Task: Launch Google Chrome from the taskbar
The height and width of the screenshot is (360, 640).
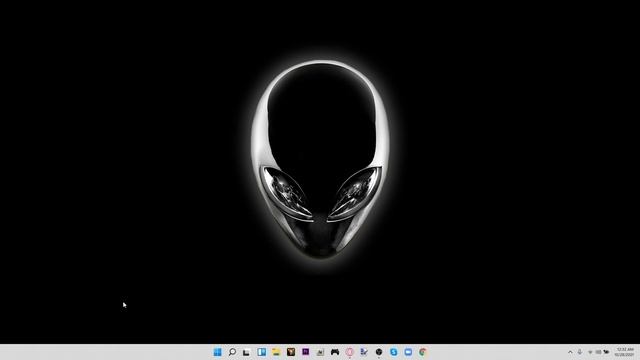Action: [x=423, y=352]
